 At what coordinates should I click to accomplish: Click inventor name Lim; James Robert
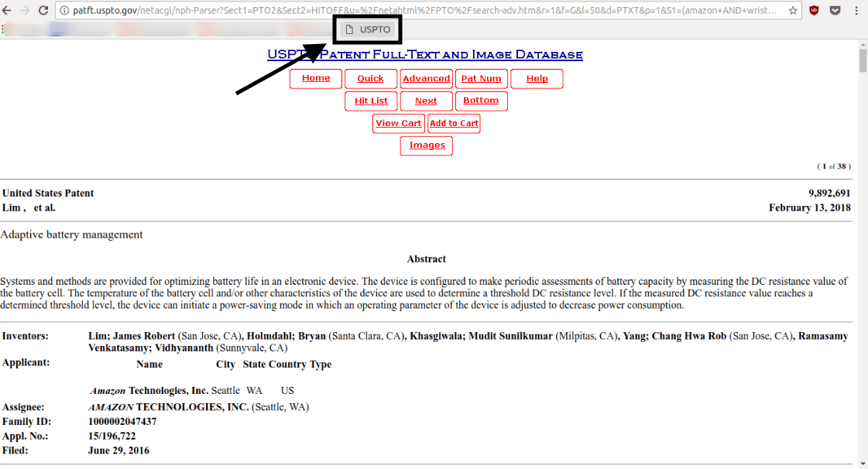point(132,336)
